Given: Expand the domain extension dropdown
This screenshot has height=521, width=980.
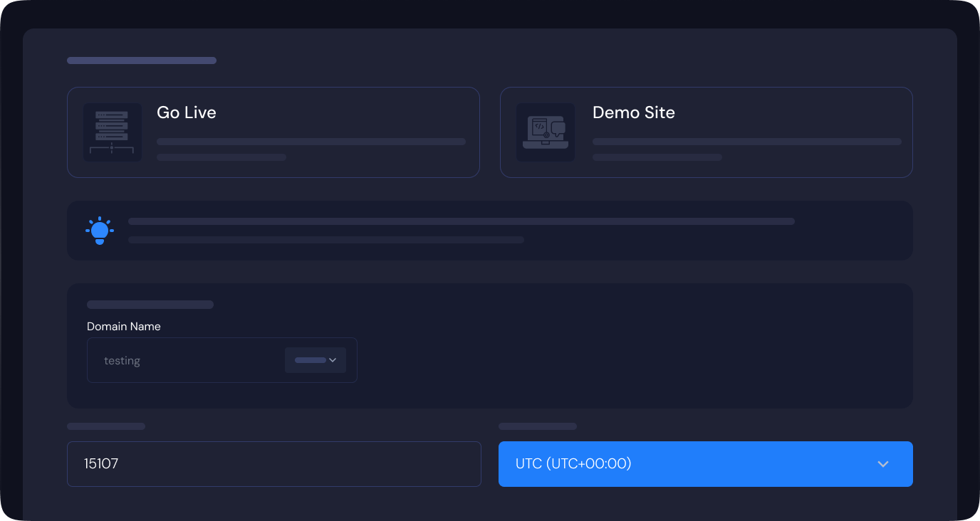Looking at the screenshot, I should 315,360.
